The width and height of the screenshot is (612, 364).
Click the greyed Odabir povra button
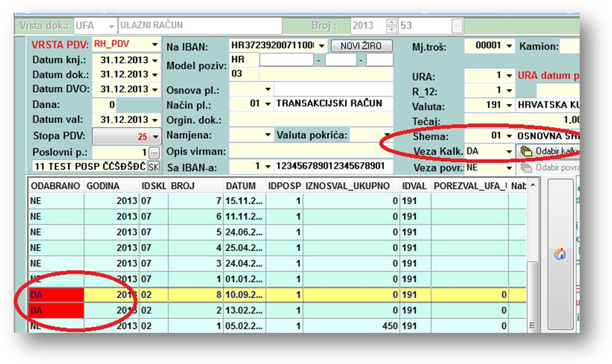[x=548, y=168]
